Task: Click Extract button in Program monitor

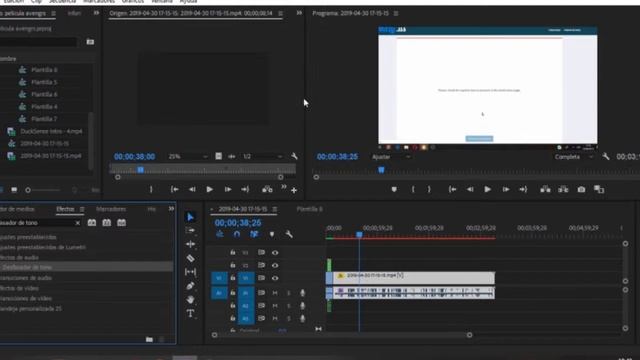Action: coord(563,189)
